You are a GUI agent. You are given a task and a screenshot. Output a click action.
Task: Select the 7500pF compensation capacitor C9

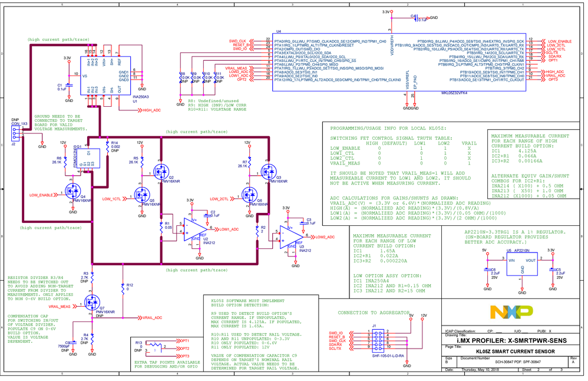coord(72,342)
